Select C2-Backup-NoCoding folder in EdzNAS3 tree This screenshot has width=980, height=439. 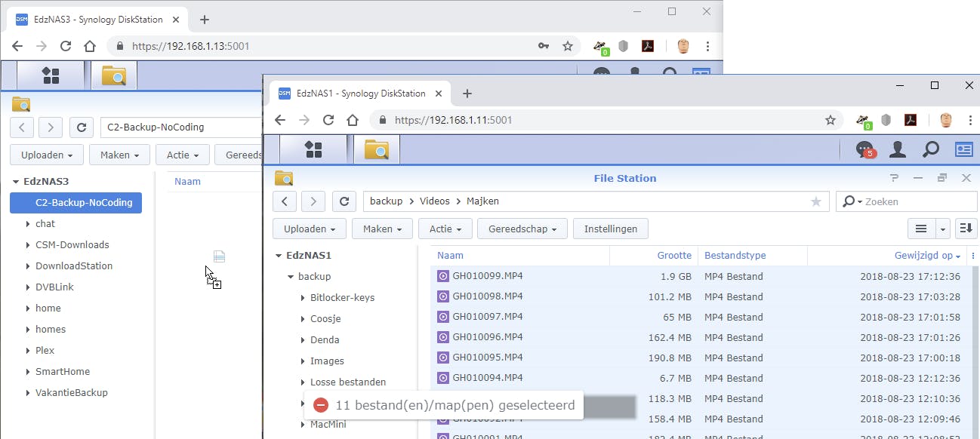tap(76, 202)
